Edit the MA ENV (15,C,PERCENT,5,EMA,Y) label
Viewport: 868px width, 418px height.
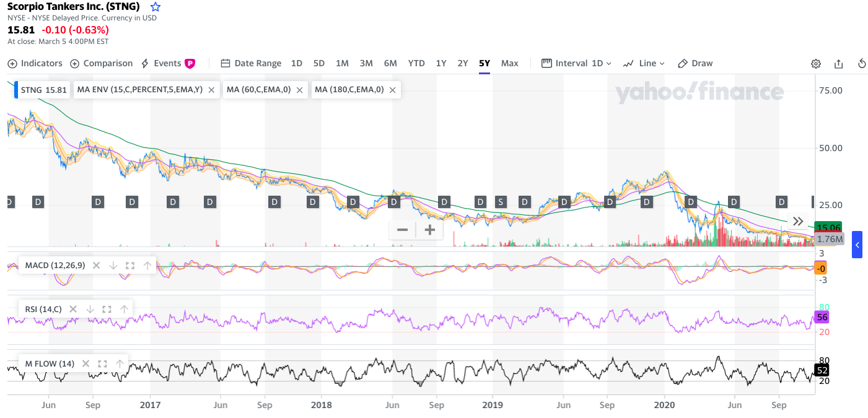139,90
